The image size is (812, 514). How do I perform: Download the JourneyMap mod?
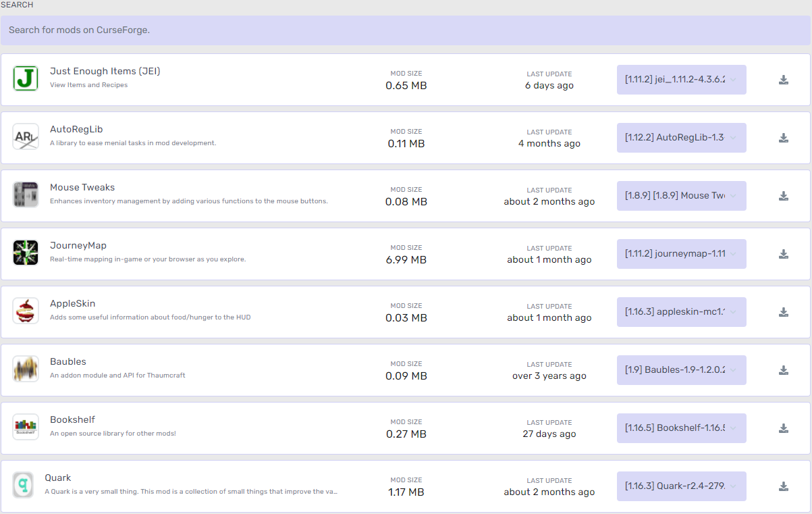pos(784,254)
